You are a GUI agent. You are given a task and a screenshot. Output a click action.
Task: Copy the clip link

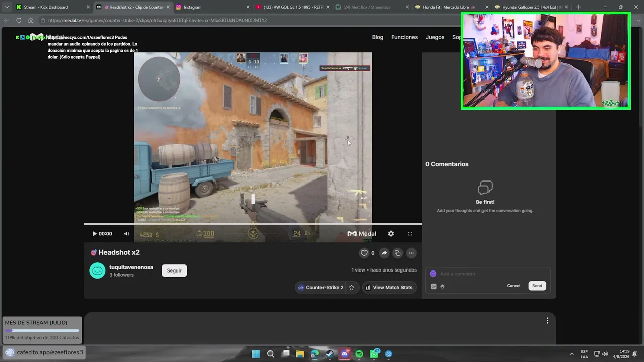pyautogui.click(x=397, y=253)
